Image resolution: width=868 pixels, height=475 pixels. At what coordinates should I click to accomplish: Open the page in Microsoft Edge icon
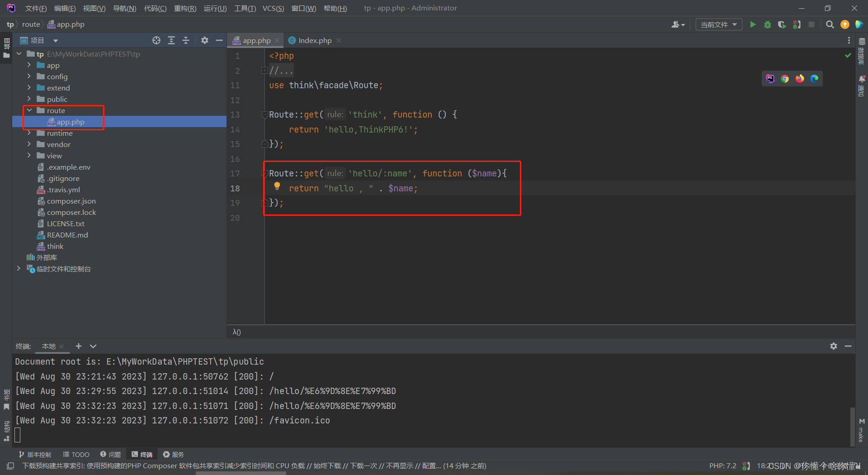pos(814,78)
